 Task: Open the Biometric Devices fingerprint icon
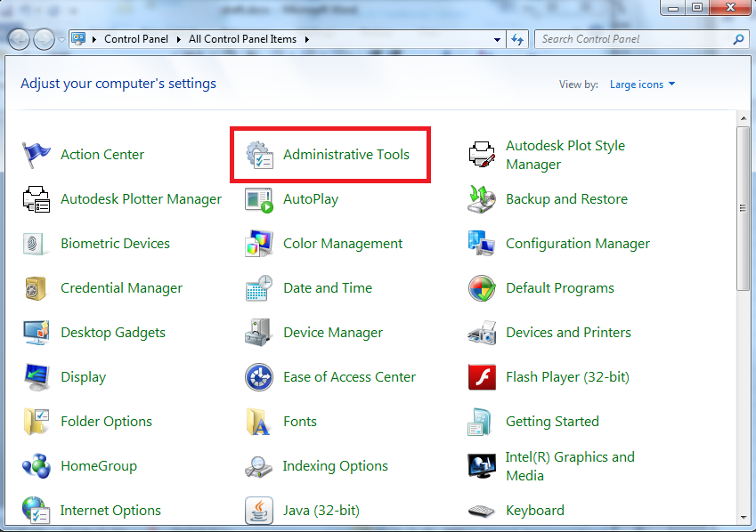point(36,244)
